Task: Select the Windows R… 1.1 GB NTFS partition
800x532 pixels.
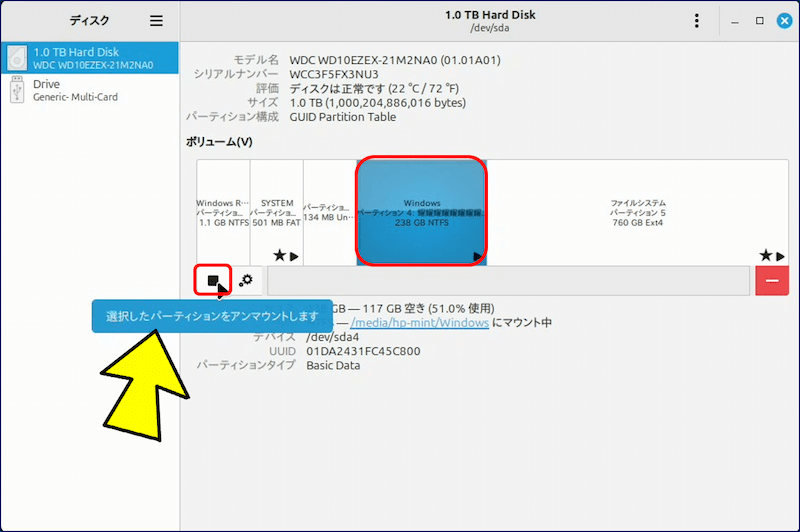Action: point(222,212)
